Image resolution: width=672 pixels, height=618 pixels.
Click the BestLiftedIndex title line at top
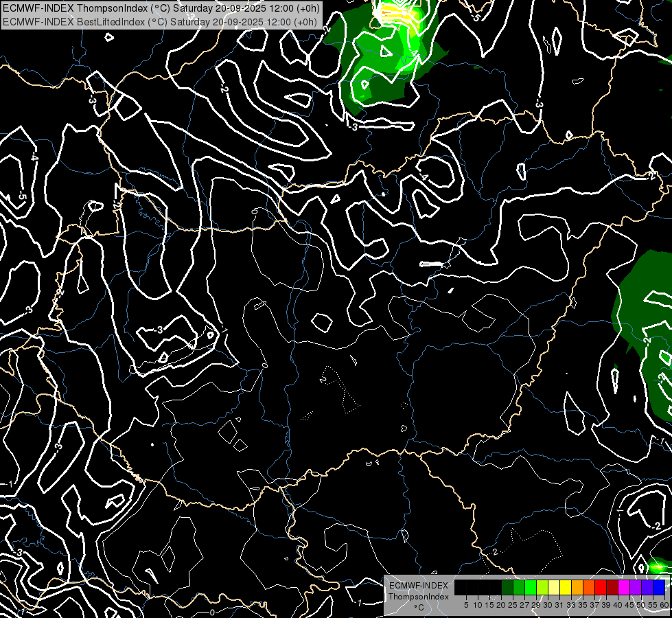[x=159, y=21]
